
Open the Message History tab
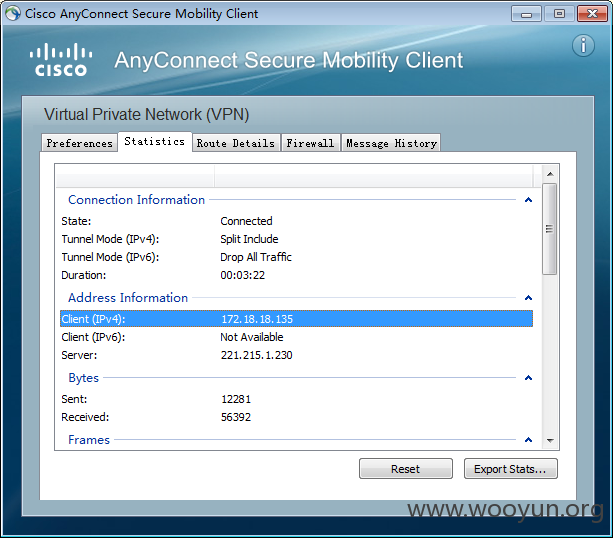click(x=391, y=143)
